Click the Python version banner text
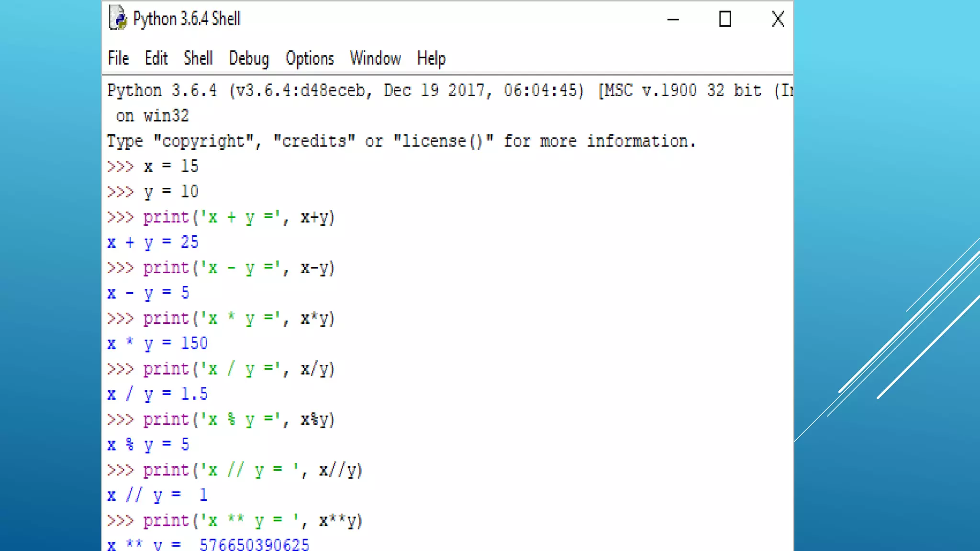The width and height of the screenshot is (980, 551). click(x=345, y=90)
